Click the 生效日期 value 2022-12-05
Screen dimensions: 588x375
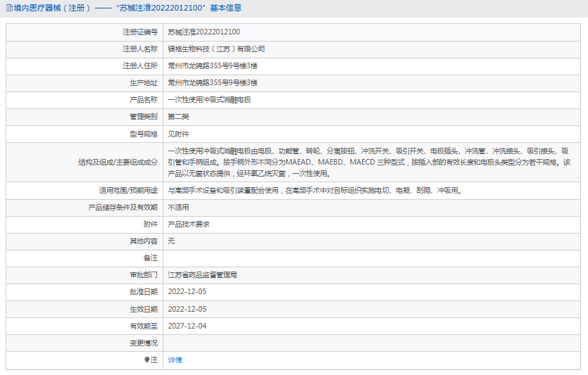pyautogui.click(x=187, y=310)
